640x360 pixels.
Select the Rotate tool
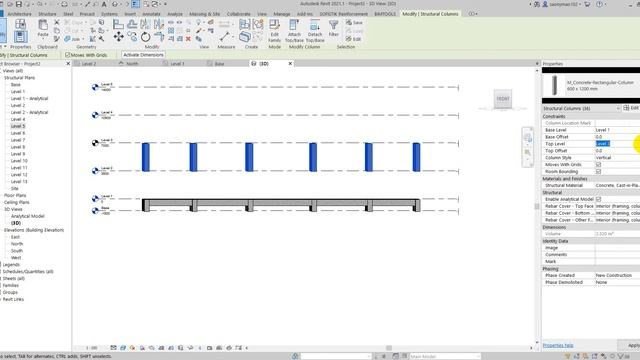click(145, 37)
